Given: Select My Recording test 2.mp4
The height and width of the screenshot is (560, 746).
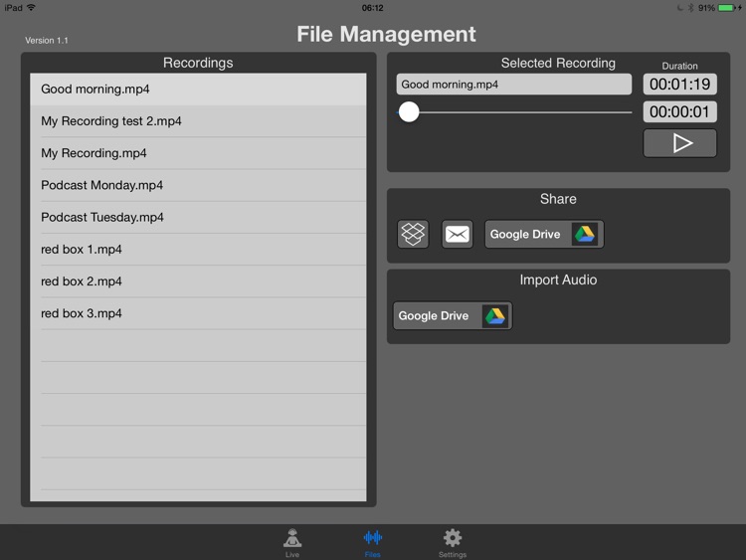Looking at the screenshot, I should point(198,121).
